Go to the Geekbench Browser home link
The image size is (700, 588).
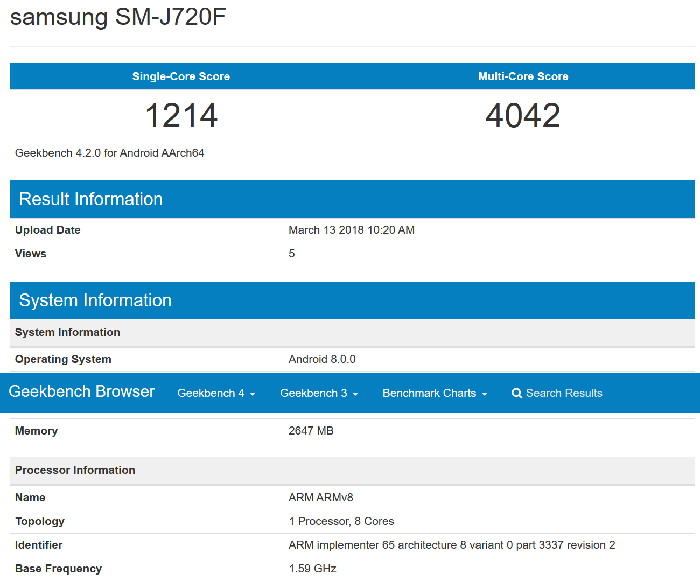click(x=82, y=391)
